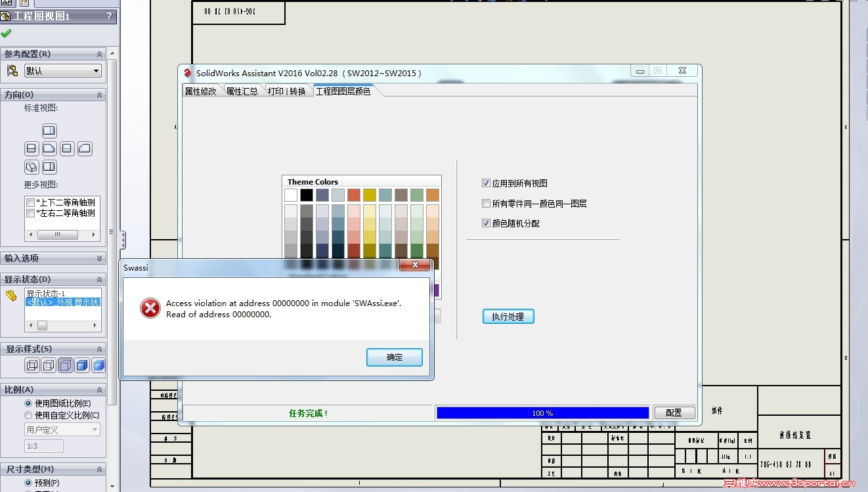Click the 任务完成! status text
This screenshot has width=868, height=492.
tap(308, 413)
